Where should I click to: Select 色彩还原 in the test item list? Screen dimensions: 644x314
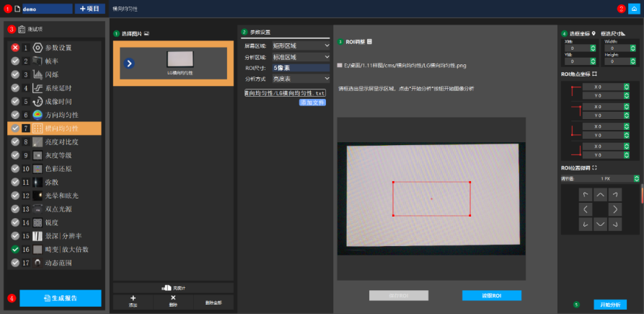pyautogui.click(x=56, y=168)
